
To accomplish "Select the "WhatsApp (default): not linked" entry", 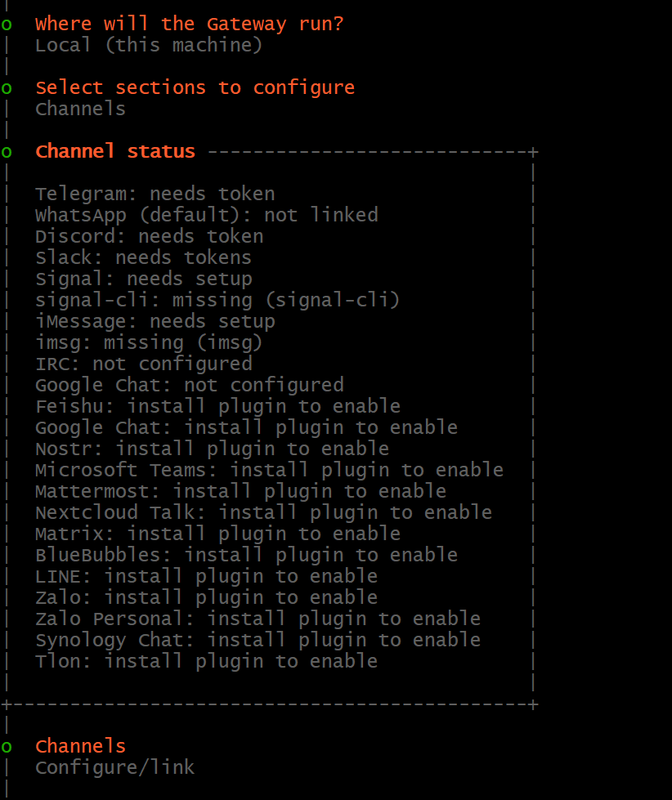I will pos(206,215).
